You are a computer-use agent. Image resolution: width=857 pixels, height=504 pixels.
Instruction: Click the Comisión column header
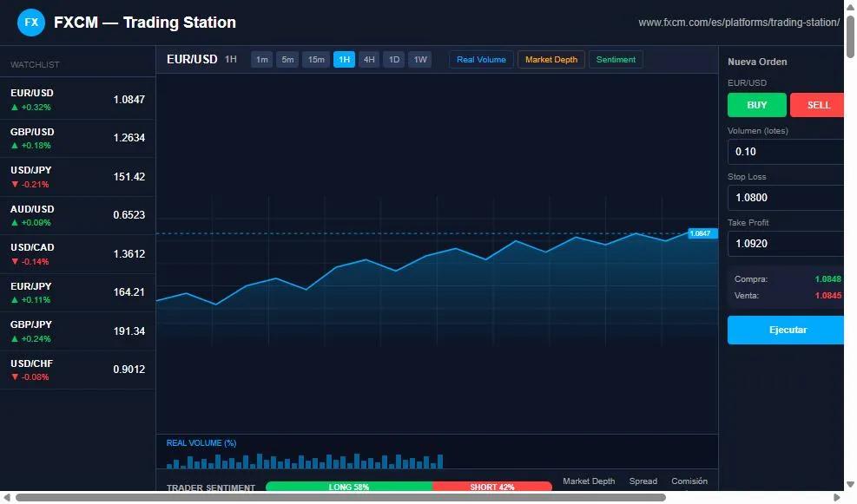(x=689, y=481)
